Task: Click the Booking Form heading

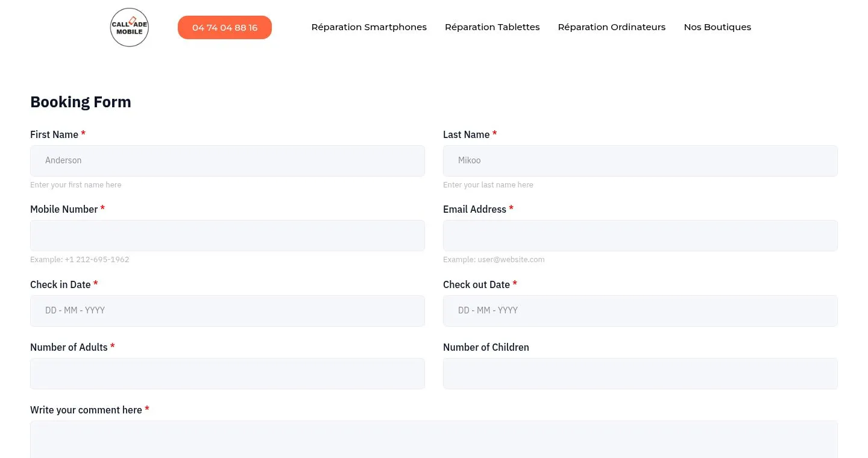Action: 81,102
